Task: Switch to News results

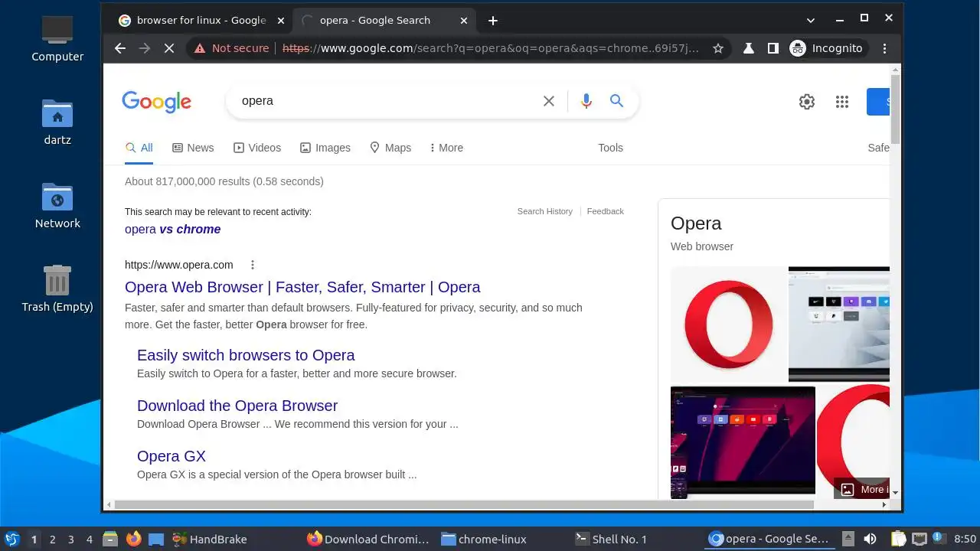Action: coord(193,148)
